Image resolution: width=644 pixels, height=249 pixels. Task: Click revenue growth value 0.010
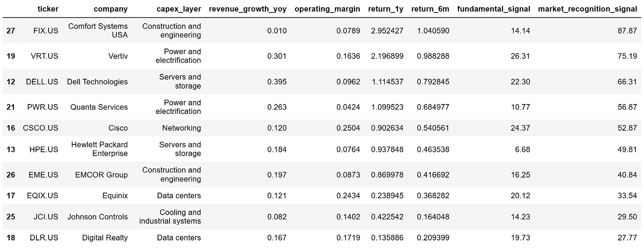tap(277, 31)
